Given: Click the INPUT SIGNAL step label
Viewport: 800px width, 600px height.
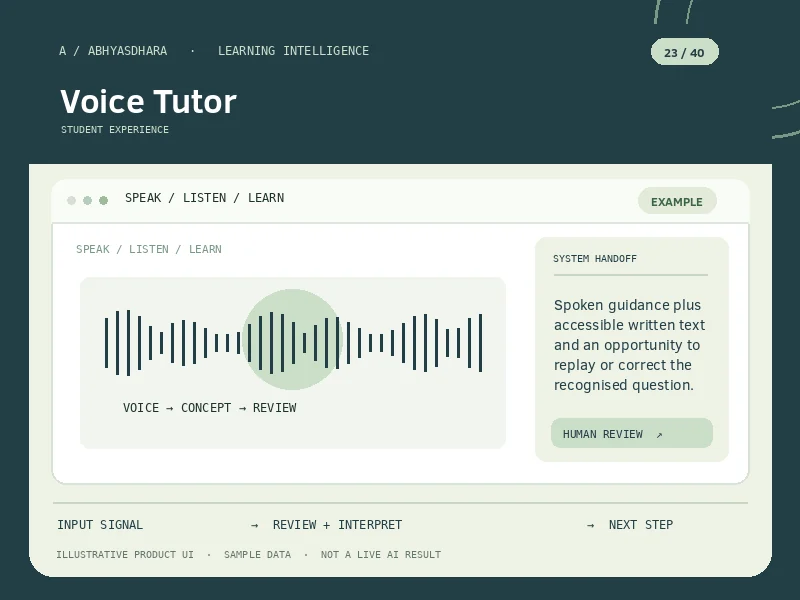Looking at the screenshot, I should (100, 525).
